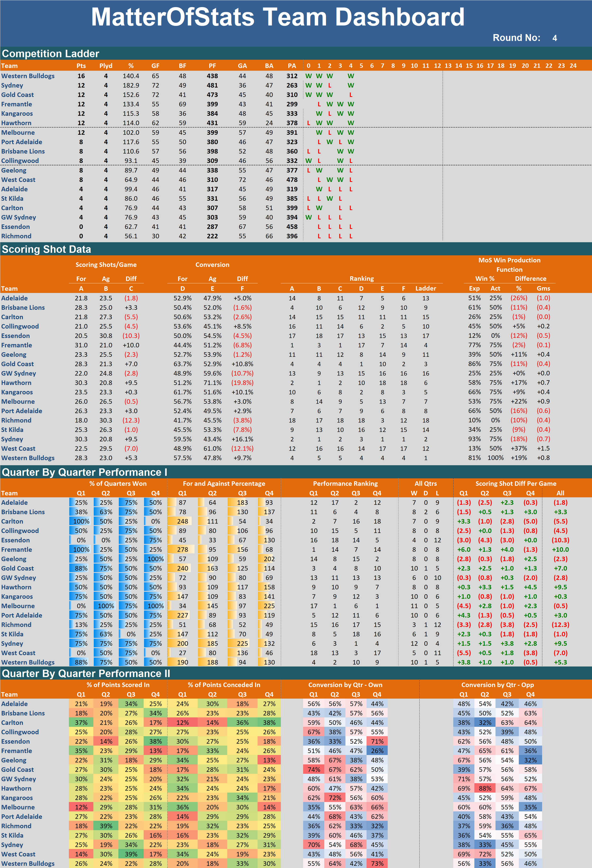Click Adelaide's red (1.8) scoring shot diff

point(131,298)
